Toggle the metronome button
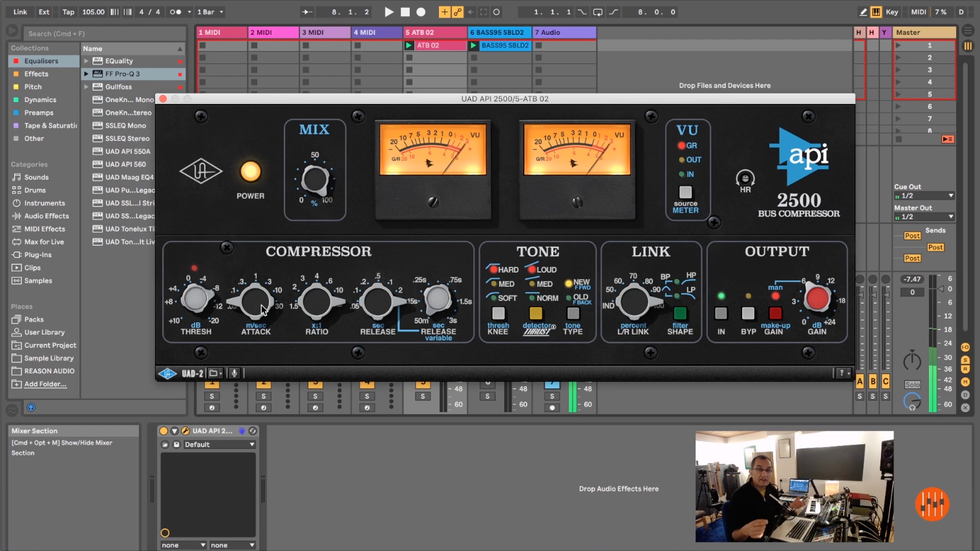The height and width of the screenshot is (551, 980). [175, 12]
